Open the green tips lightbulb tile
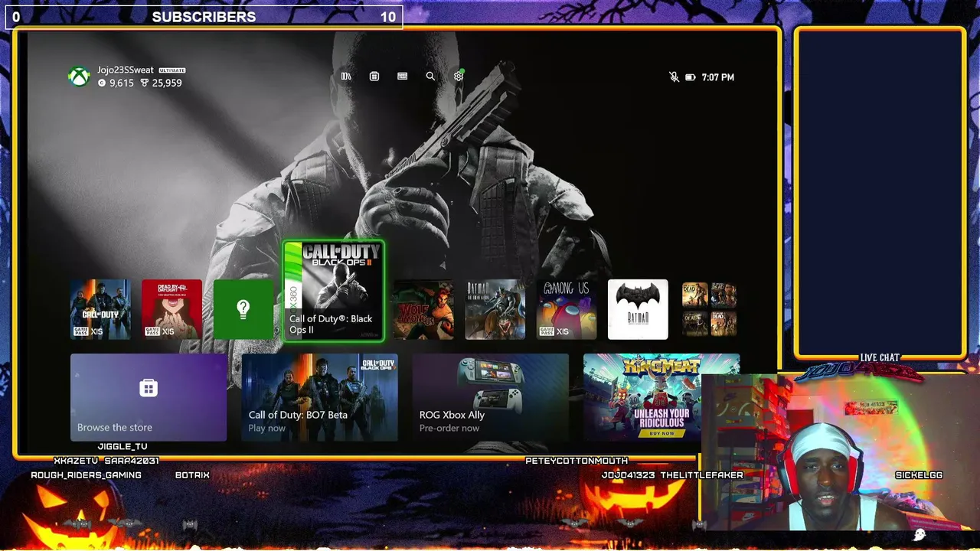 [x=243, y=309]
